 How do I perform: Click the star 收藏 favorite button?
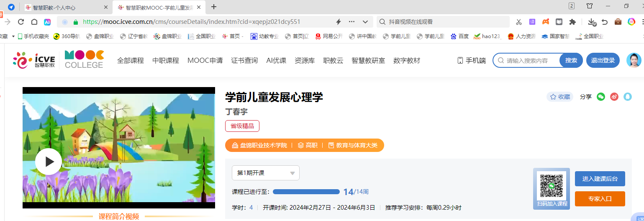coord(560,97)
